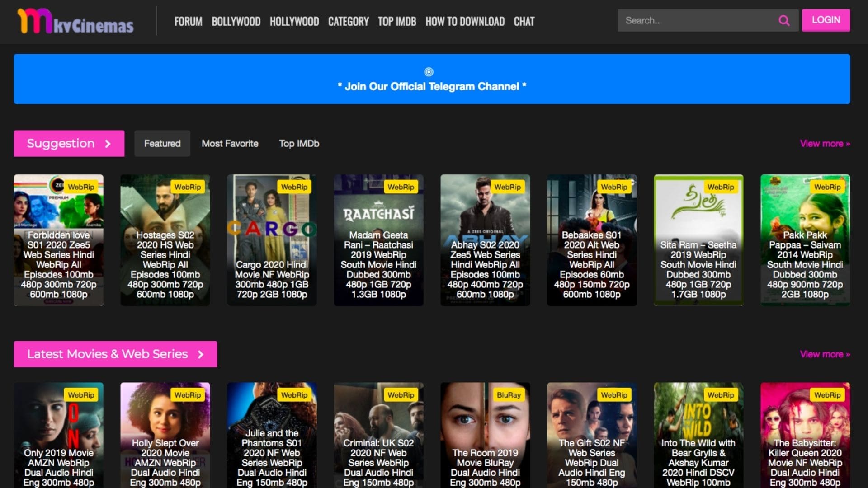This screenshot has height=488, width=868.
Task: Click WebRip badge on Julie and the Phantoms poster
Action: pos(294,395)
